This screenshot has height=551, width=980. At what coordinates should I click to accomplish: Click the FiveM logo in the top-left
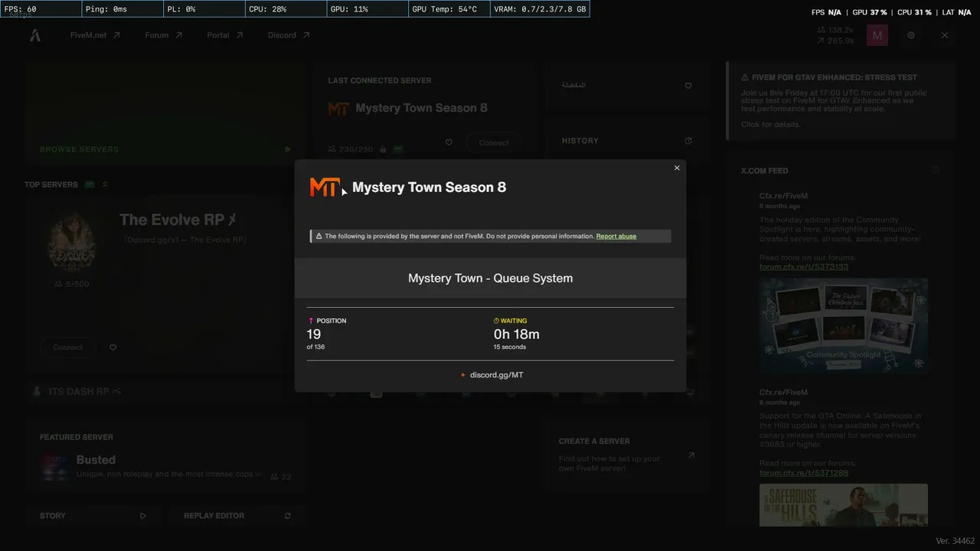tap(35, 35)
